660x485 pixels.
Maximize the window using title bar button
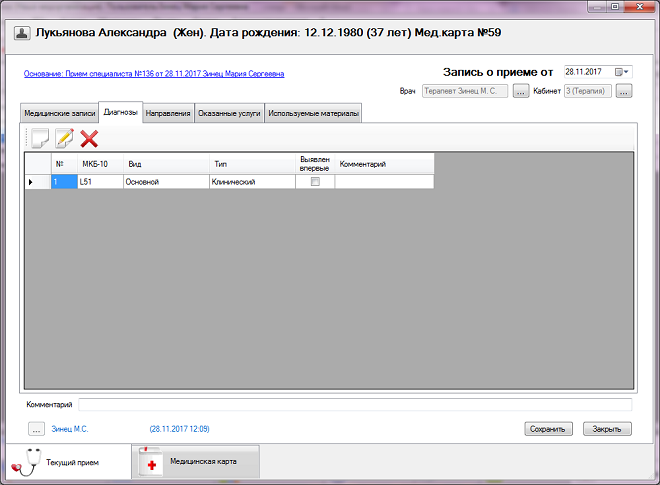[615, 7]
